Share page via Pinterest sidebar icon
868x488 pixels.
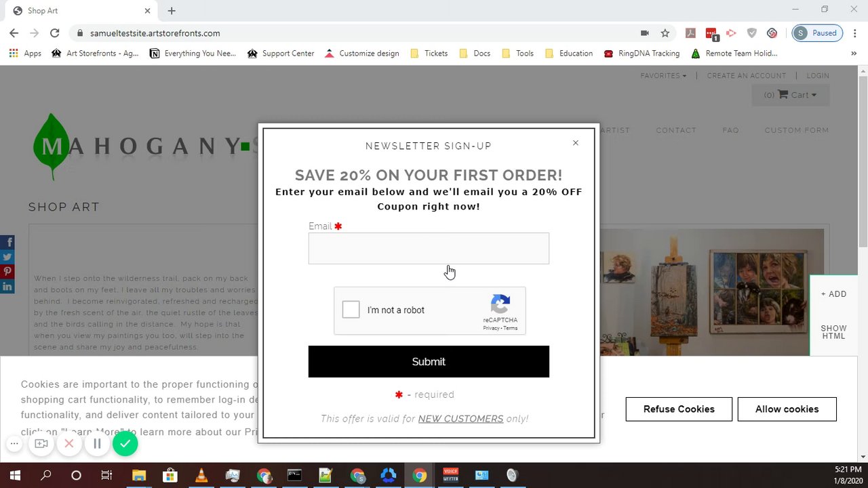point(7,272)
